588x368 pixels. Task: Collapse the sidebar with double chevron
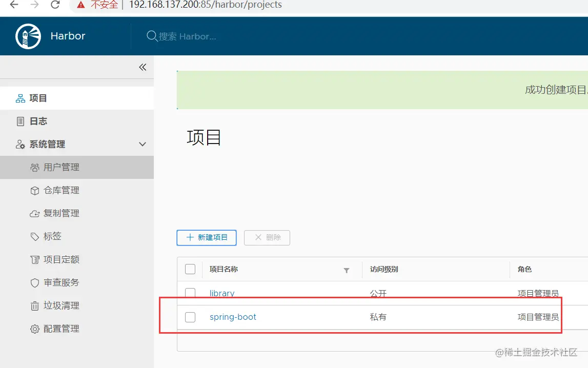(x=143, y=67)
